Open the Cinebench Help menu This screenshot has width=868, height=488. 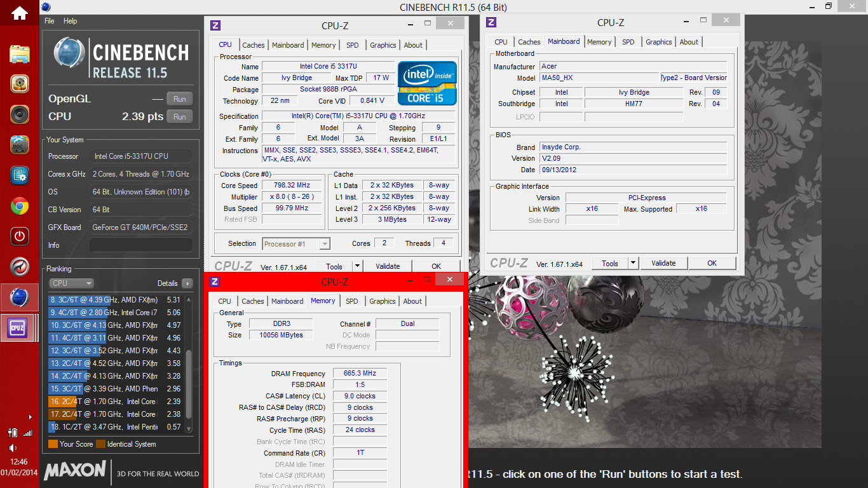point(71,21)
